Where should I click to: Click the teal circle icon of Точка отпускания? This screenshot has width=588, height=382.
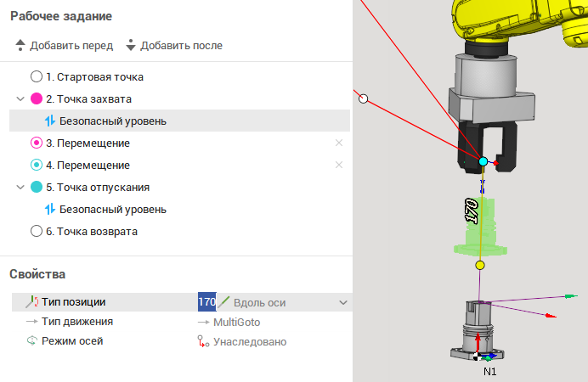tap(37, 187)
